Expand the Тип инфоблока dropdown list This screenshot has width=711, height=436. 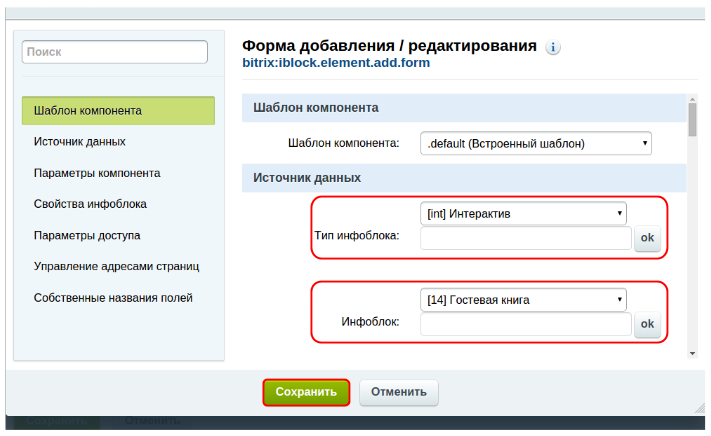pos(522,213)
